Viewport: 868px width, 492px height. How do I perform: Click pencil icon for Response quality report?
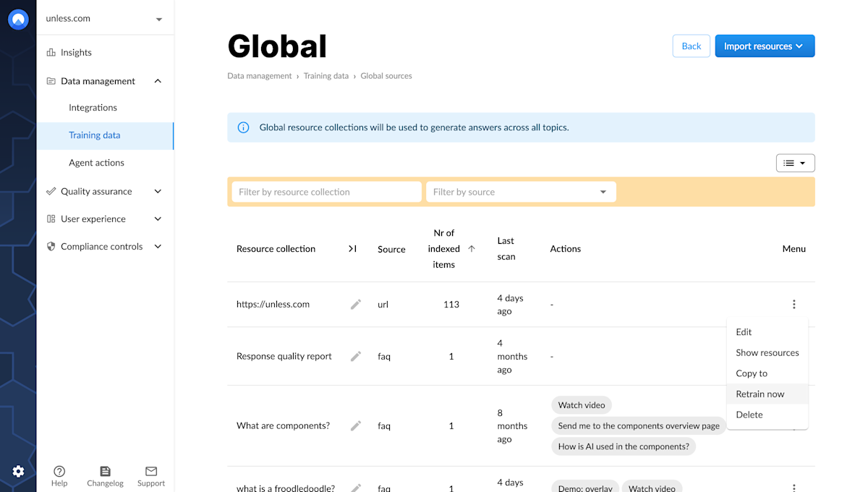(x=356, y=356)
